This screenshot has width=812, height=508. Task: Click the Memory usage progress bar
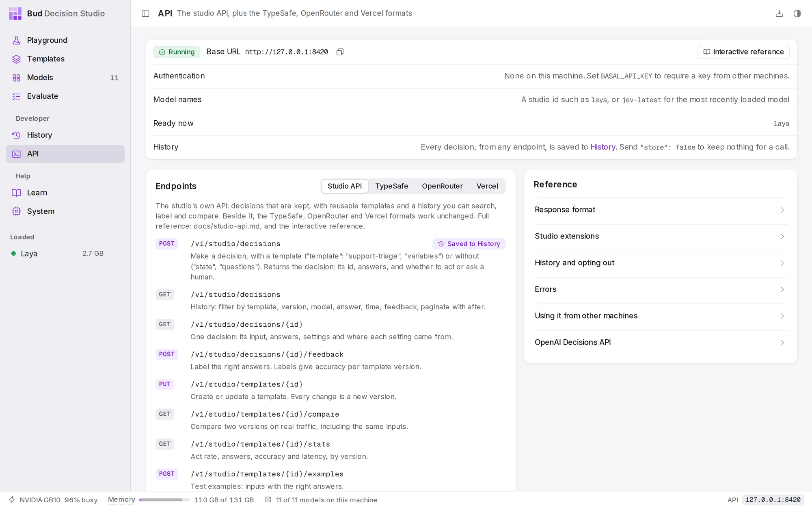click(164, 500)
